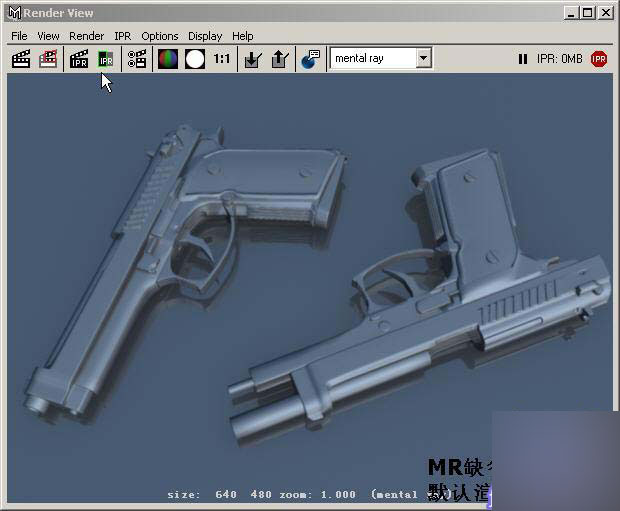Viewport: 620px width, 511px height.
Task: Stop IPR with red IPR stop-sign icon
Action: click(599, 59)
